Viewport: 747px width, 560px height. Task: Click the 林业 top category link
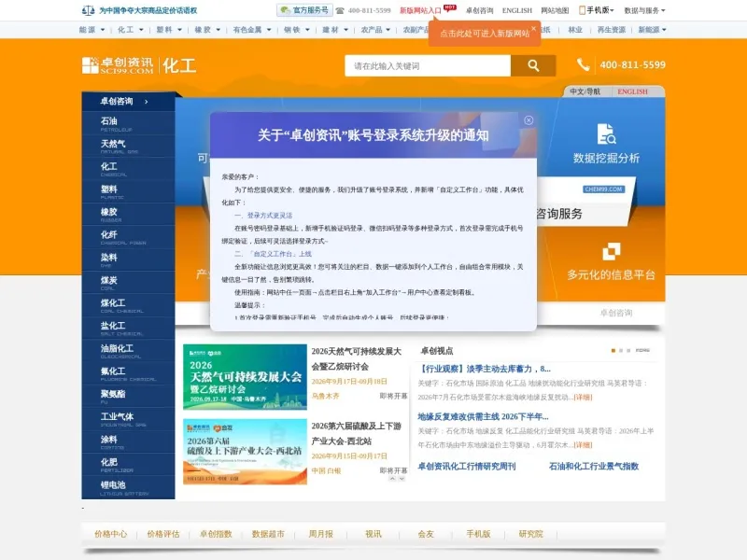(x=575, y=30)
